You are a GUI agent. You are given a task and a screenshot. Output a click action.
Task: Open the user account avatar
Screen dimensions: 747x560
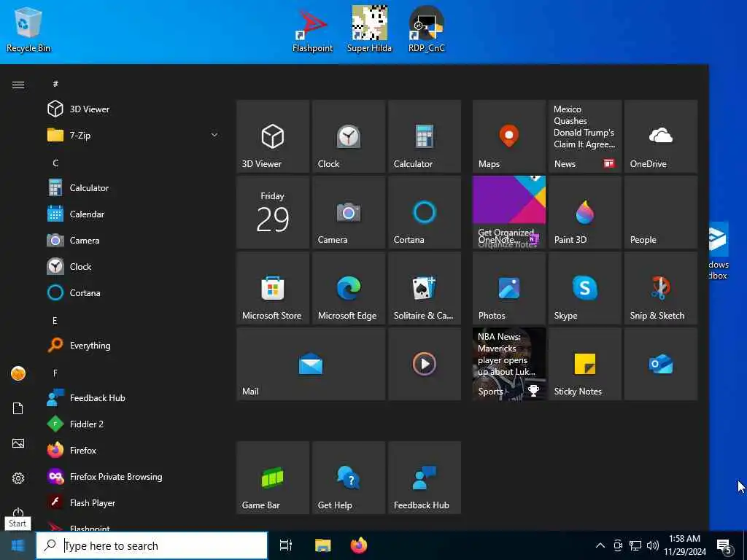[x=18, y=373]
